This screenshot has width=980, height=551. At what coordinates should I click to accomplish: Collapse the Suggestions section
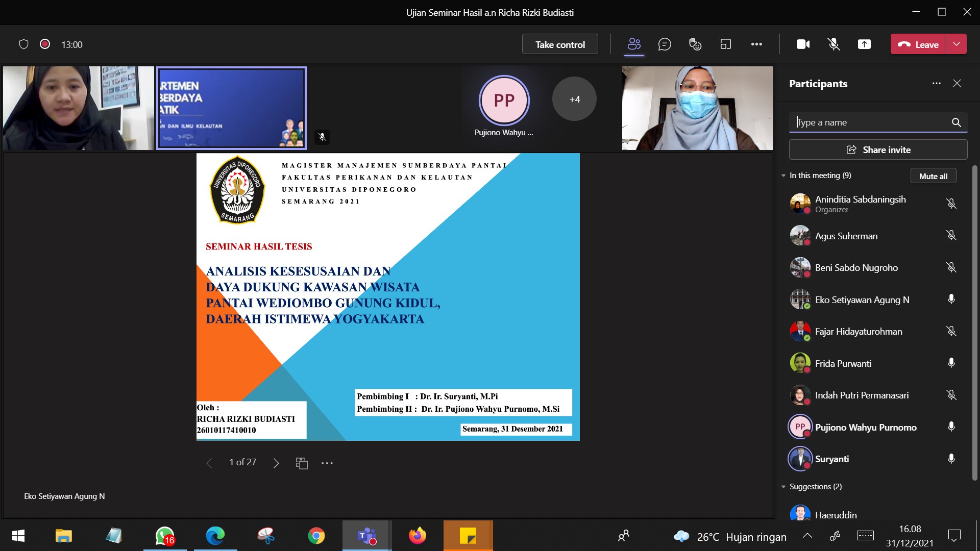click(783, 487)
